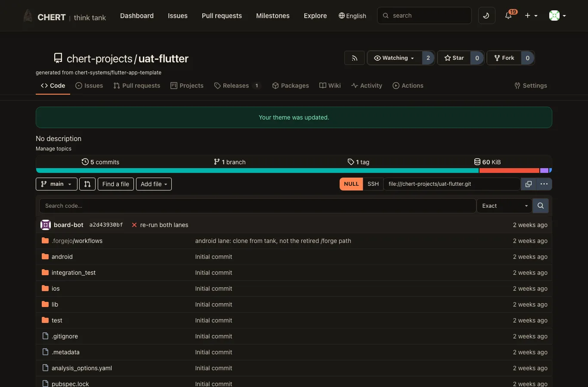Click Find a file button

(x=116, y=184)
